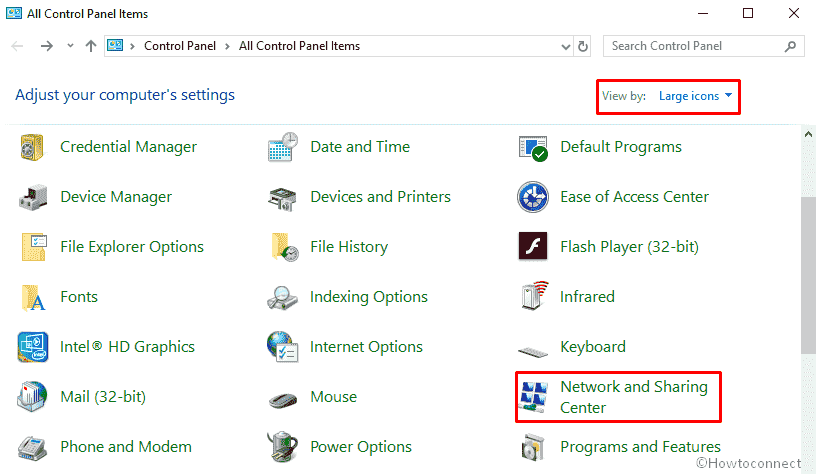Open the Ease of Access Center link
Screen dimensions: 816x474
(634, 197)
